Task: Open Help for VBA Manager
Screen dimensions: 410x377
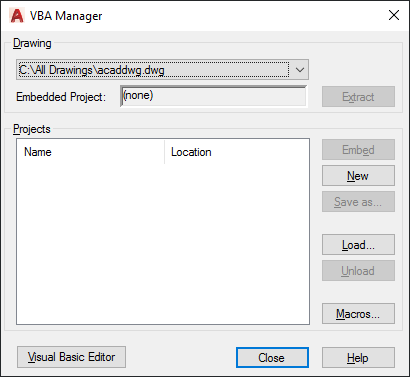Action: (x=358, y=358)
